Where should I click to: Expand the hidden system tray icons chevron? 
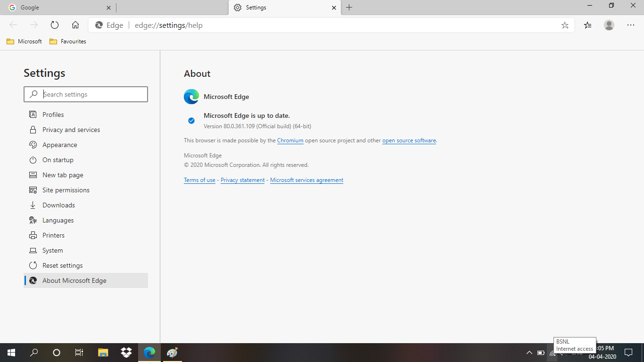[x=529, y=353]
